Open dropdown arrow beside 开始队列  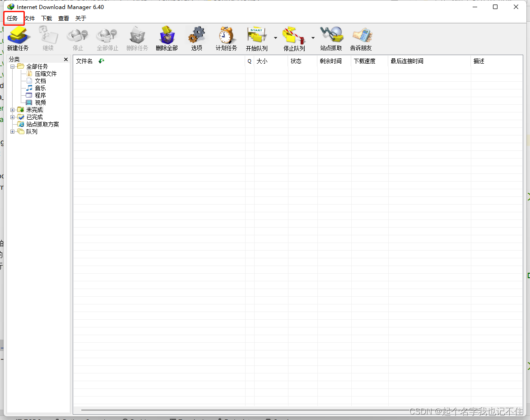tap(275, 38)
